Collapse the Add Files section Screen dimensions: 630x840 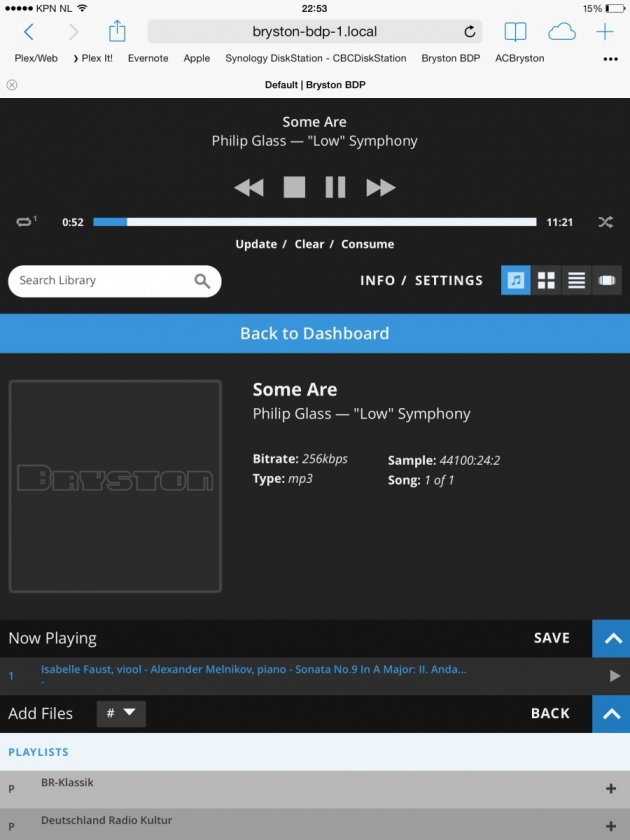611,714
